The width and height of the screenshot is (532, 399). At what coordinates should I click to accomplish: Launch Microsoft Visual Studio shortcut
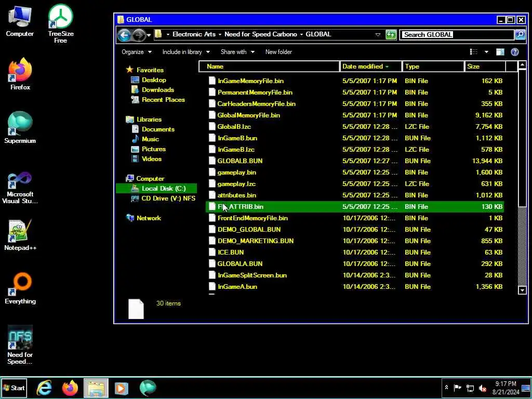(20, 188)
